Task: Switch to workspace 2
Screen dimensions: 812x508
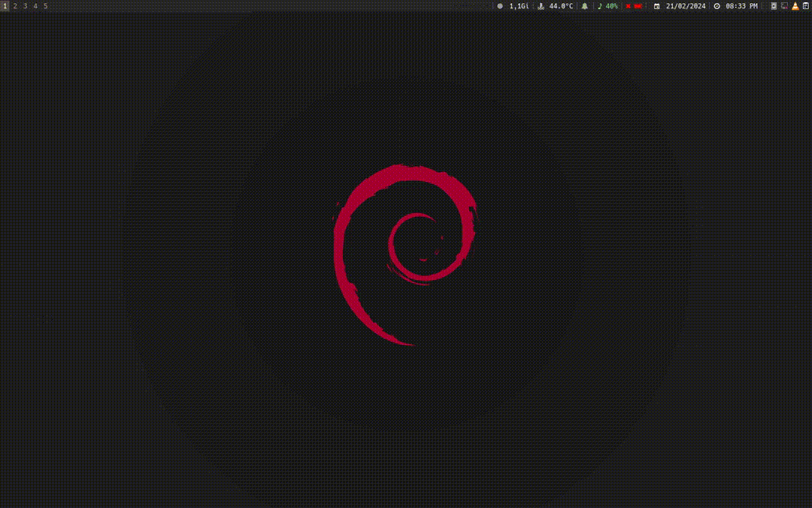Action: click(x=15, y=6)
